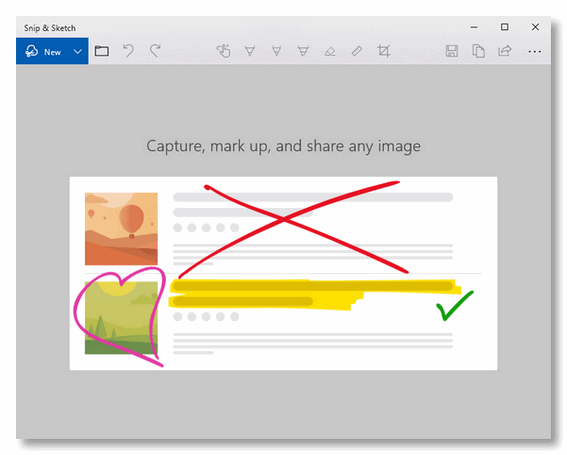This screenshot has height=455, width=567.
Task: Click the orange hot air balloon thumbnail
Action: (121, 229)
